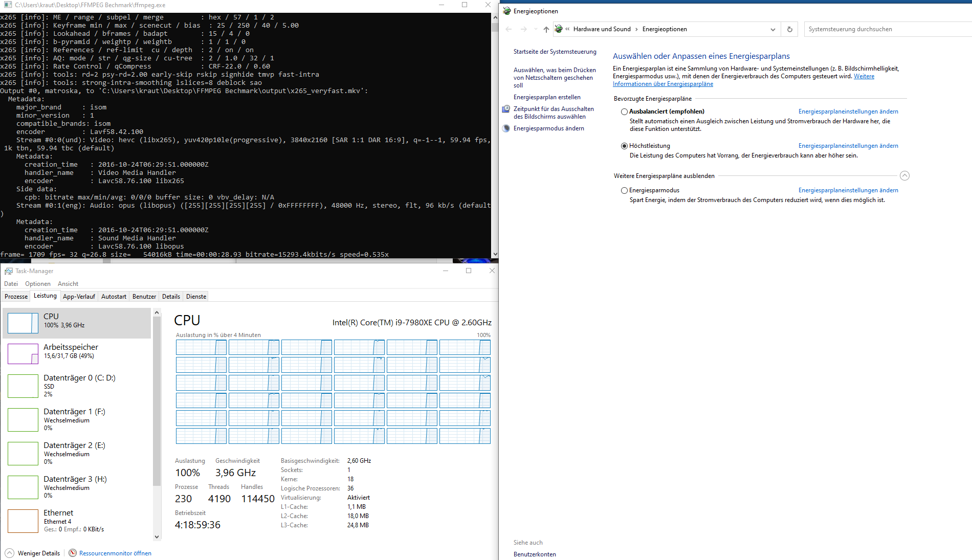The width and height of the screenshot is (972, 560).
Task: Click scroll-down arrow in Task-Manager sidebar
Action: (x=157, y=537)
